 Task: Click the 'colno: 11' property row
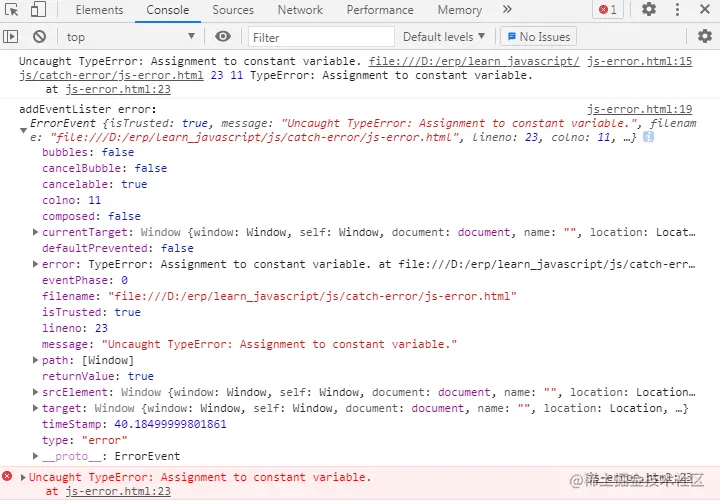point(72,200)
